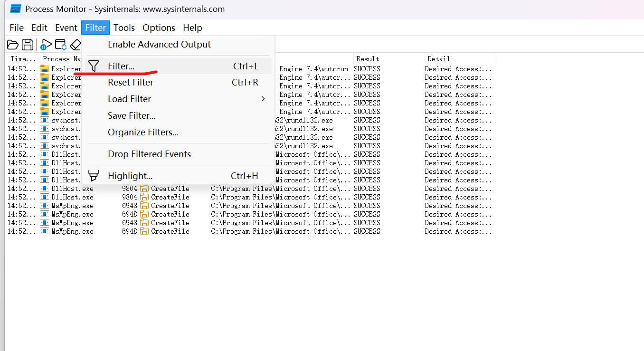Open the Options menu
This screenshot has width=644, height=351.
coord(159,28)
